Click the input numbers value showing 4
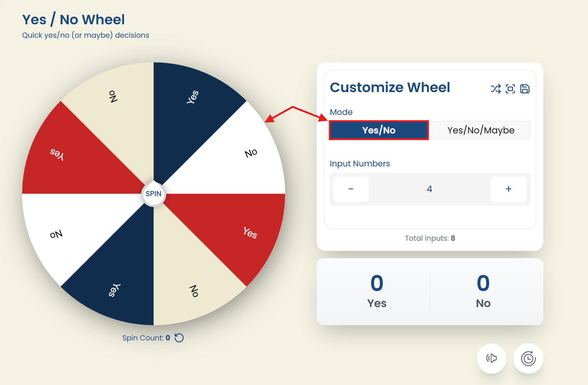588x385 pixels. click(x=429, y=189)
